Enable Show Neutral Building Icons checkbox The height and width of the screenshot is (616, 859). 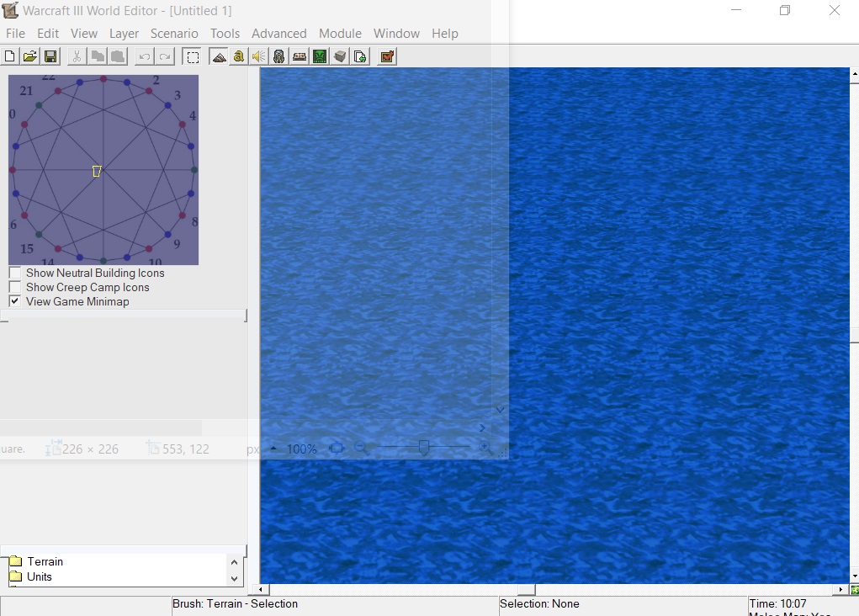tap(15, 273)
